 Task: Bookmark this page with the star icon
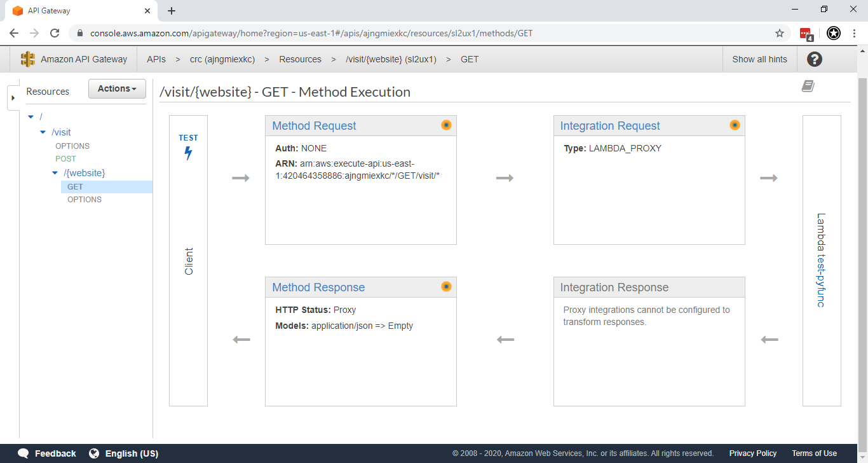(780, 33)
